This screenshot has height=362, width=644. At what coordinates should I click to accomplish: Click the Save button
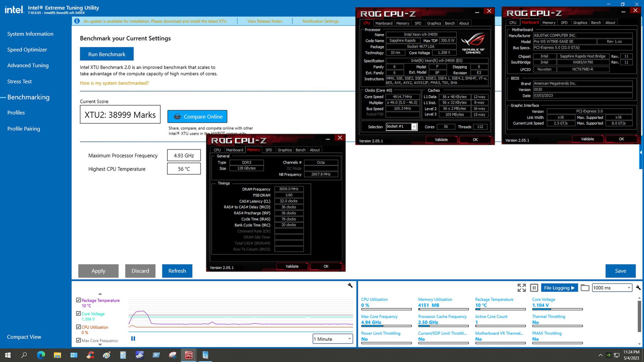click(621, 271)
